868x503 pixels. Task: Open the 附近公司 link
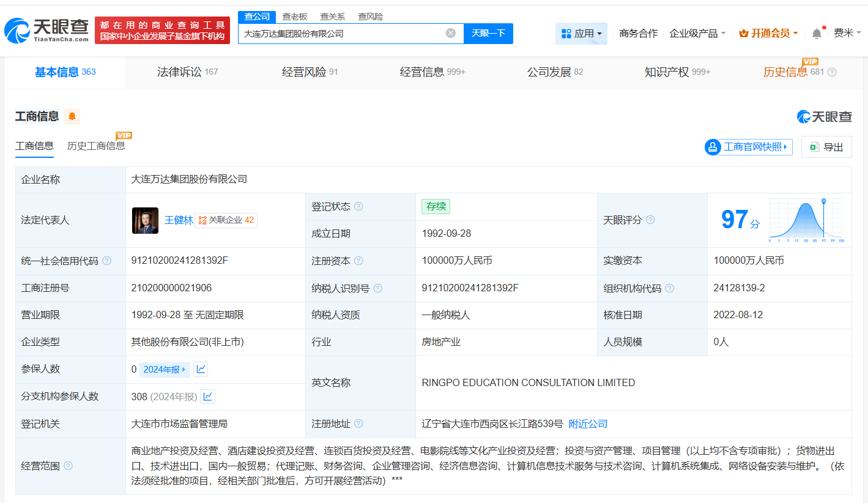click(x=587, y=423)
